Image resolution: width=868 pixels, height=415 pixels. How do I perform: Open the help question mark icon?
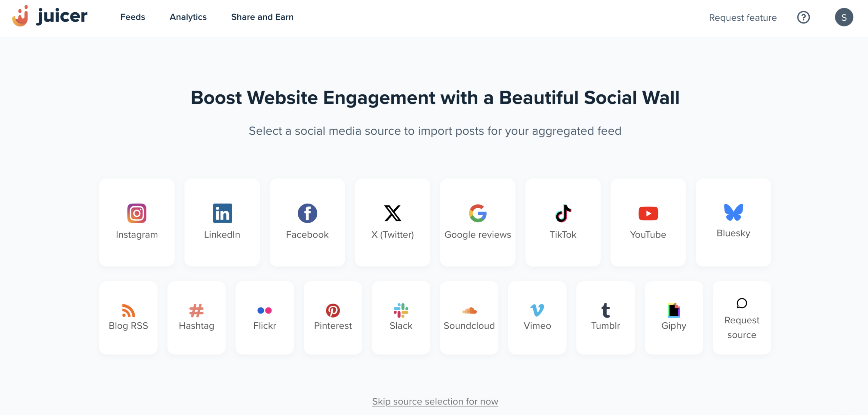click(803, 17)
